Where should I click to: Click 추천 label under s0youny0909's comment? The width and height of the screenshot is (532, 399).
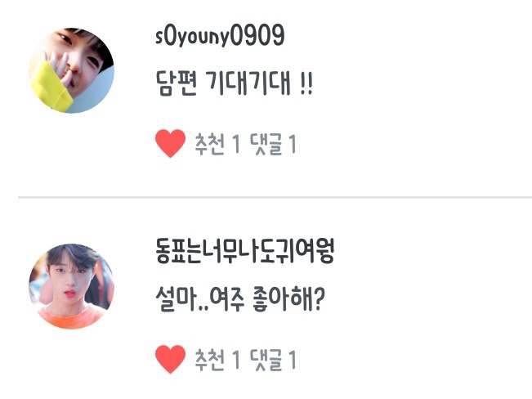click(210, 144)
